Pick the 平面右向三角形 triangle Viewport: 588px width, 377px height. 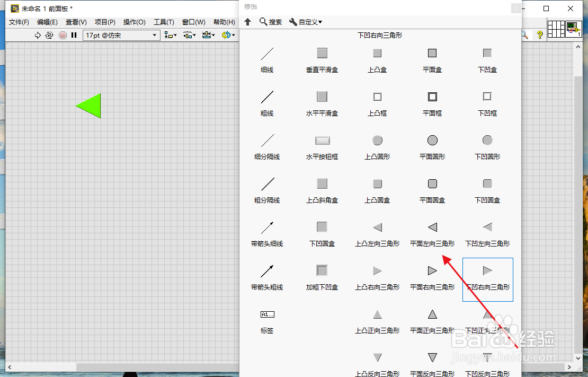(x=432, y=277)
